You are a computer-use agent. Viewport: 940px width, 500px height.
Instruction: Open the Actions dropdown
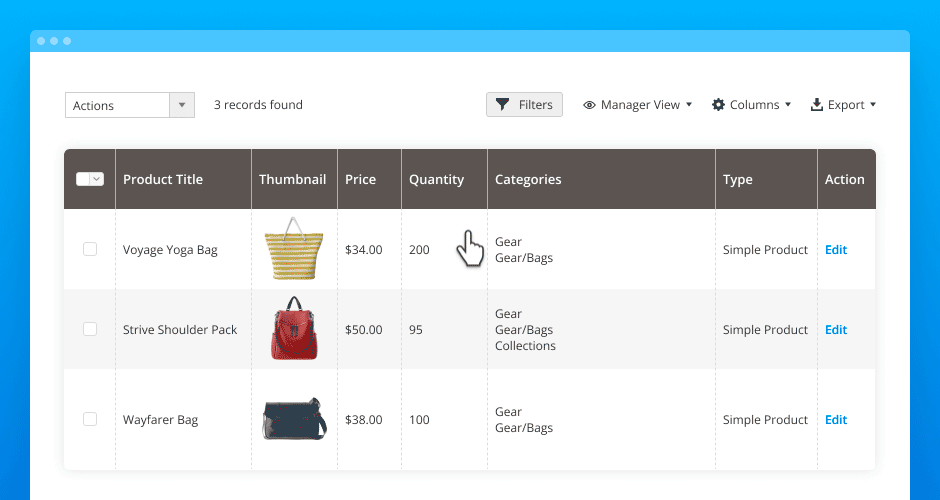pyautogui.click(x=181, y=105)
